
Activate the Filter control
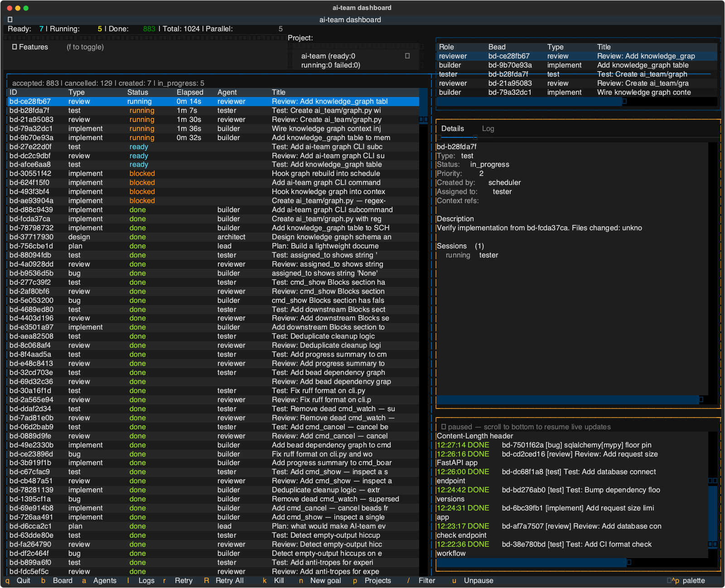click(426, 580)
